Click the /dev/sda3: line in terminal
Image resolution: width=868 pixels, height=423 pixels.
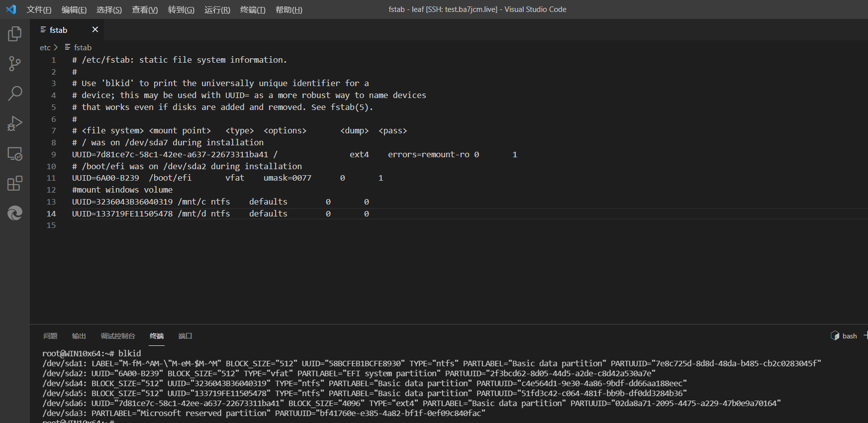point(264,413)
